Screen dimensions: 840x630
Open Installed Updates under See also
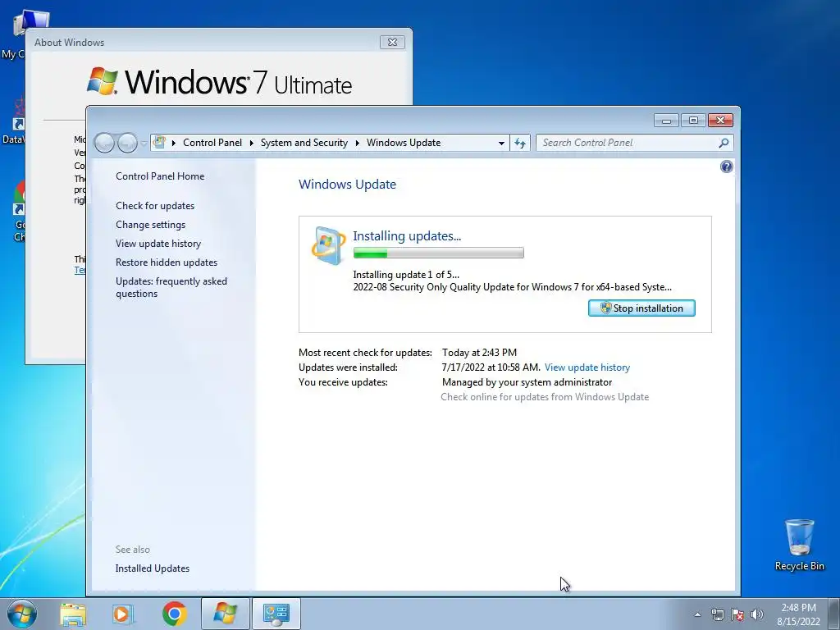[x=152, y=568]
